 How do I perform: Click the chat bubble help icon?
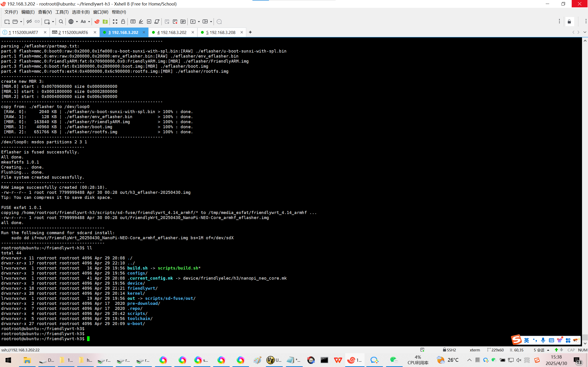(219, 22)
